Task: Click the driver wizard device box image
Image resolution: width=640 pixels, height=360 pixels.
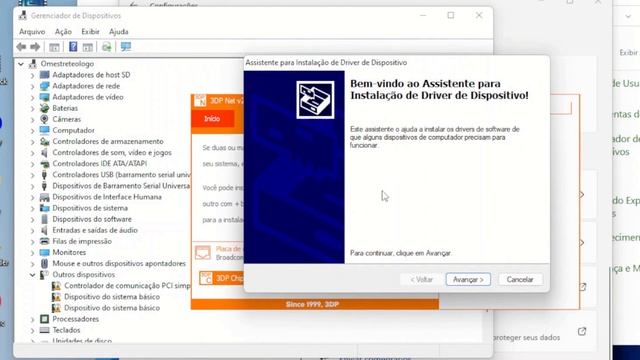Action: [x=315, y=100]
